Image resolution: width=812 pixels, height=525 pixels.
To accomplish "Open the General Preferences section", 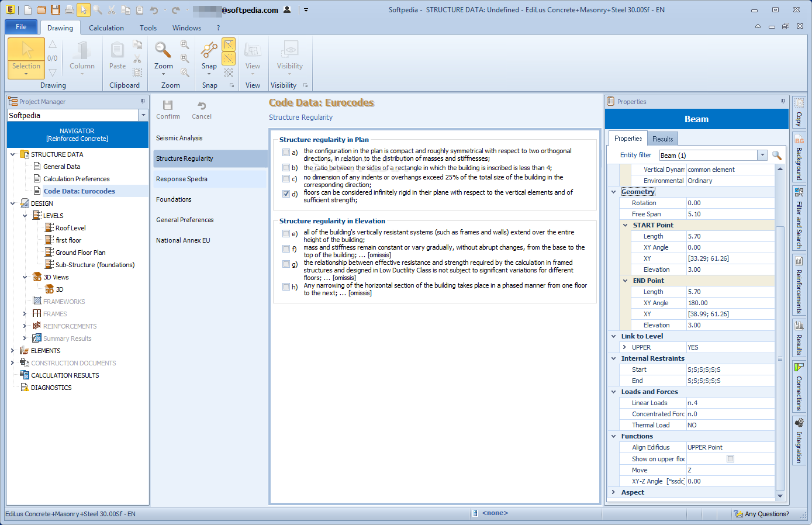I will (210, 220).
